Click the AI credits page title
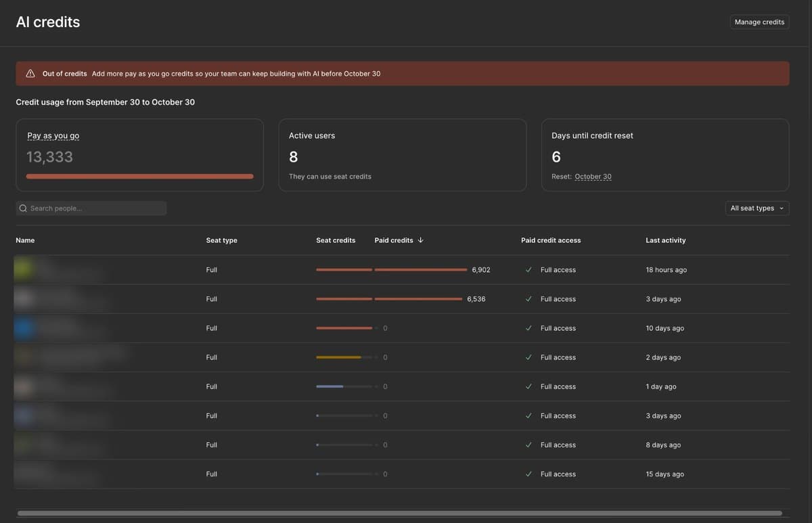 coord(48,22)
